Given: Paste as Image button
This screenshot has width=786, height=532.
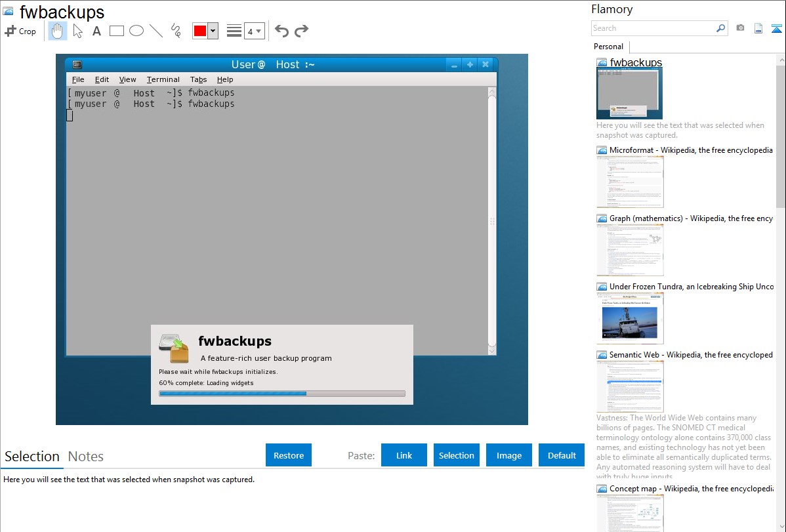Looking at the screenshot, I should tap(508, 455).
